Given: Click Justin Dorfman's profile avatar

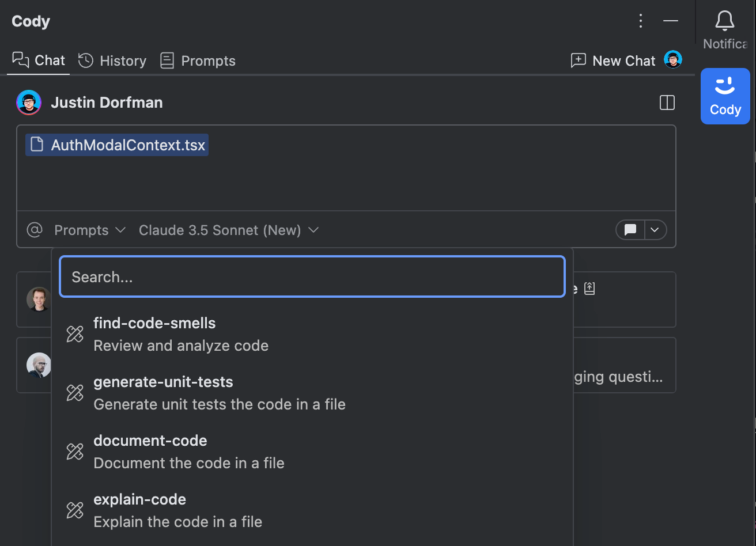Looking at the screenshot, I should pos(29,103).
